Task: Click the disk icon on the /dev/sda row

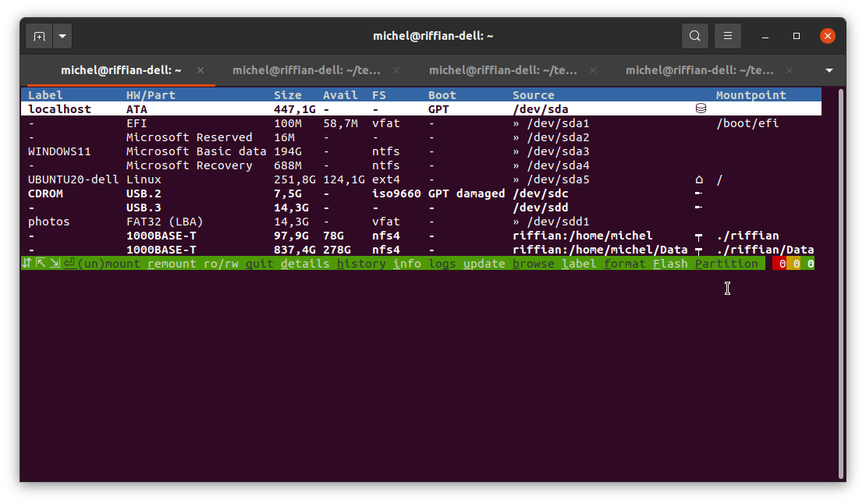Action: [x=701, y=108]
